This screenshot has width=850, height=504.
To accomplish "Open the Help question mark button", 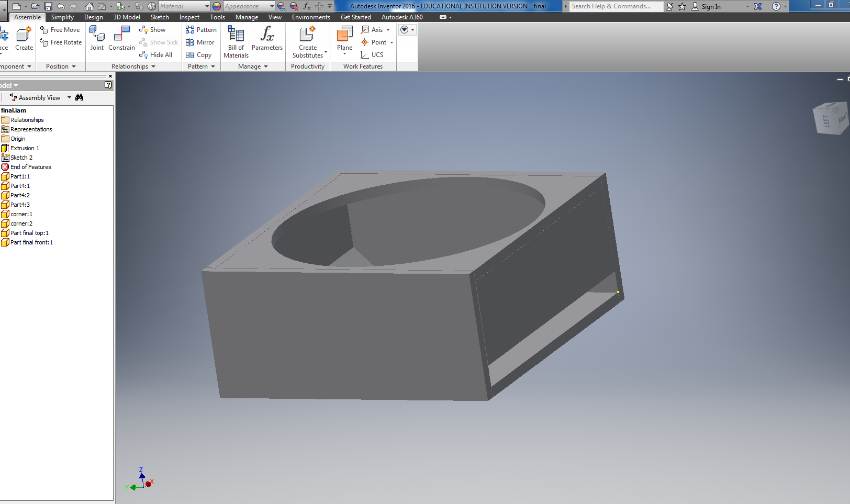I will 776,6.
